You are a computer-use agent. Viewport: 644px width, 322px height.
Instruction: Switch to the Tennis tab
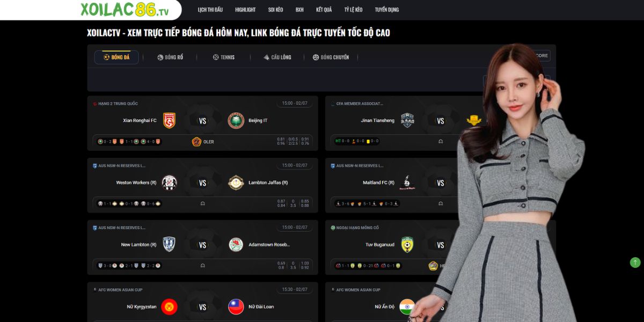(x=224, y=57)
